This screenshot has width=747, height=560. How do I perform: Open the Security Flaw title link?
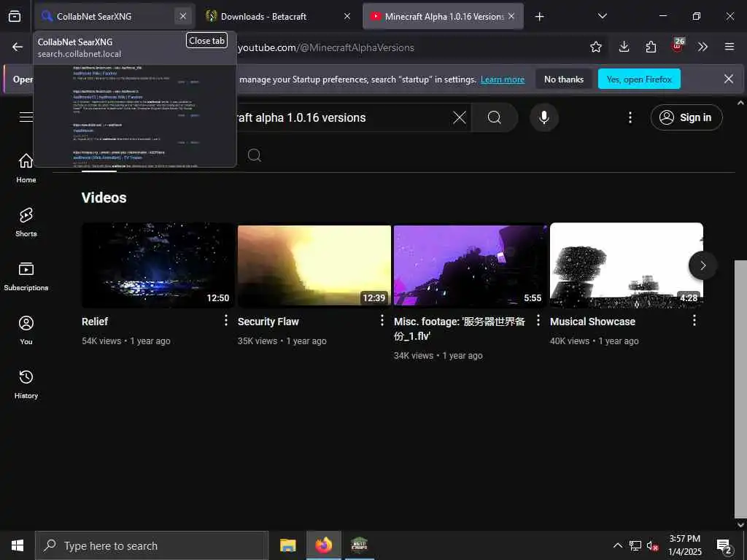[268, 322]
